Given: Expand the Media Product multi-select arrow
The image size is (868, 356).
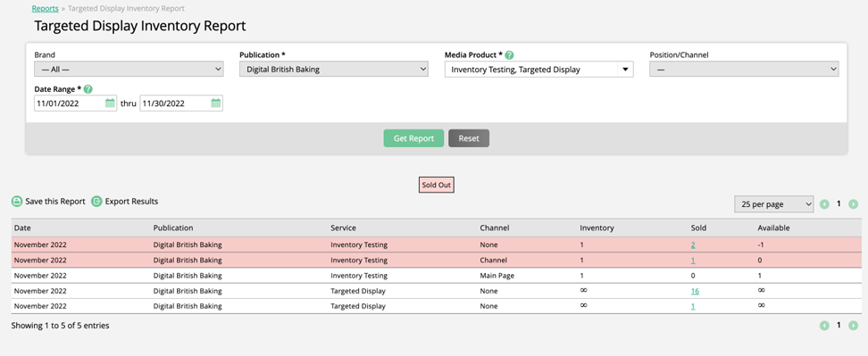Looking at the screenshot, I should 625,70.
